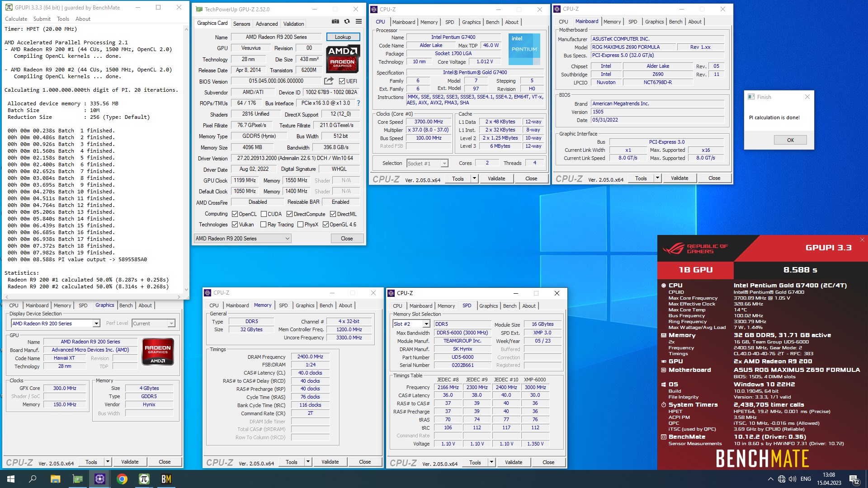Screen dimensions: 868x488
Task: Open the CPU-Z taskbar icon
Action: (x=100, y=479)
